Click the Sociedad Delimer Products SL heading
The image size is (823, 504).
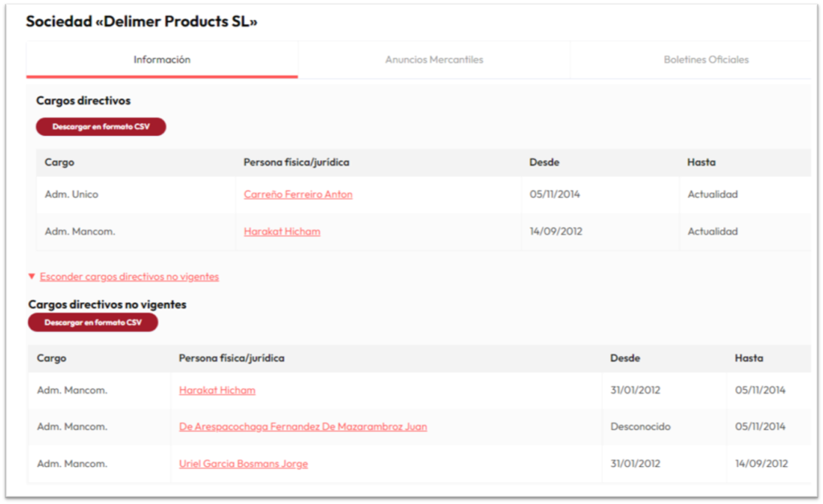tap(141, 22)
